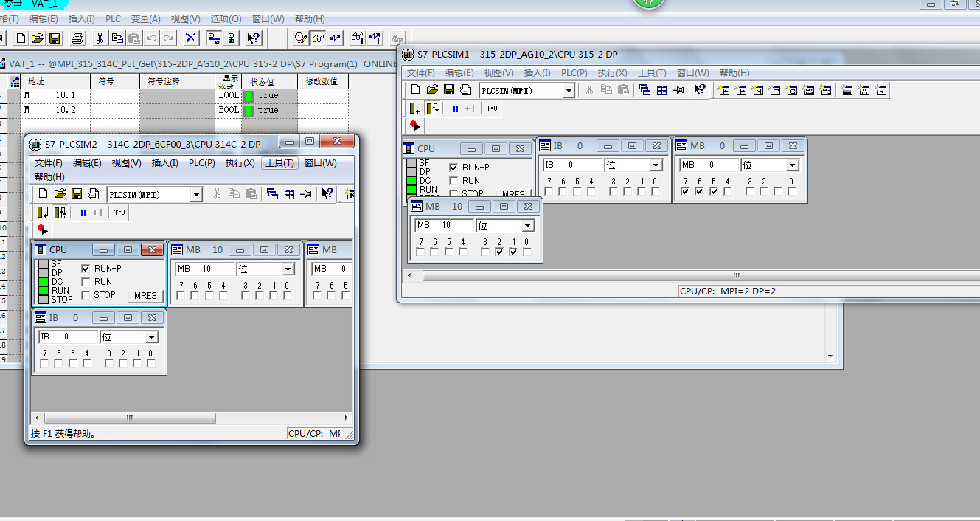
Task: Click the horizontal scrollbar in PLCSIM2 window
Action: tap(190, 418)
